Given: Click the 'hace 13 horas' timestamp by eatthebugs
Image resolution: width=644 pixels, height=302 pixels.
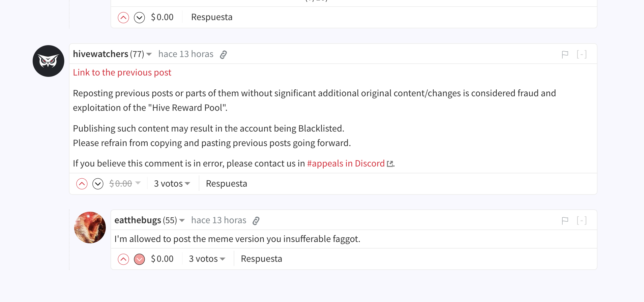Looking at the screenshot, I should (x=219, y=220).
